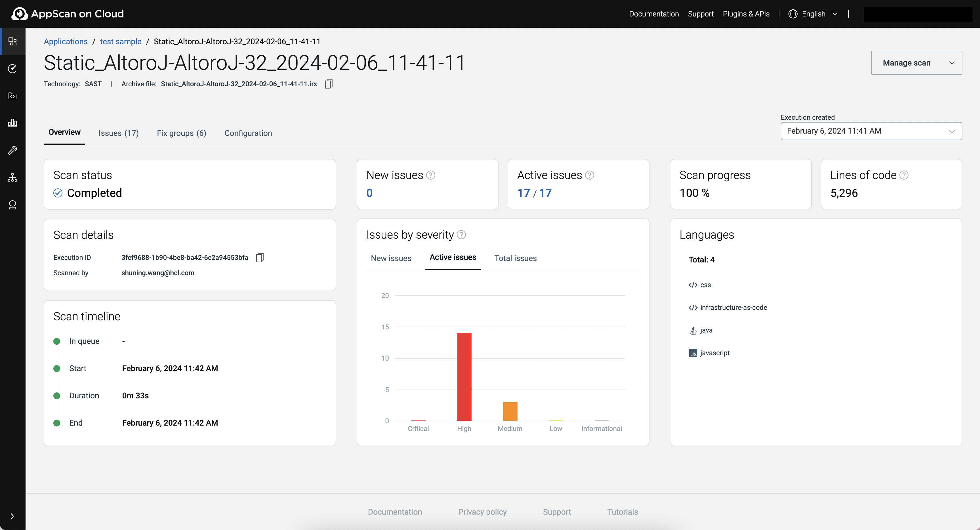Open the scans gauge icon in sidebar
This screenshot has height=530, width=980.
[x=12, y=68]
